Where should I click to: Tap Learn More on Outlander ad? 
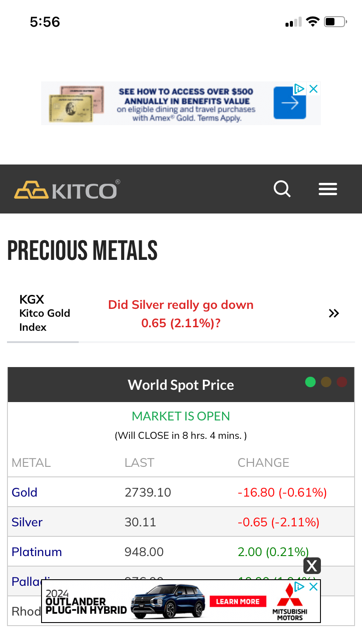point(238,602)
